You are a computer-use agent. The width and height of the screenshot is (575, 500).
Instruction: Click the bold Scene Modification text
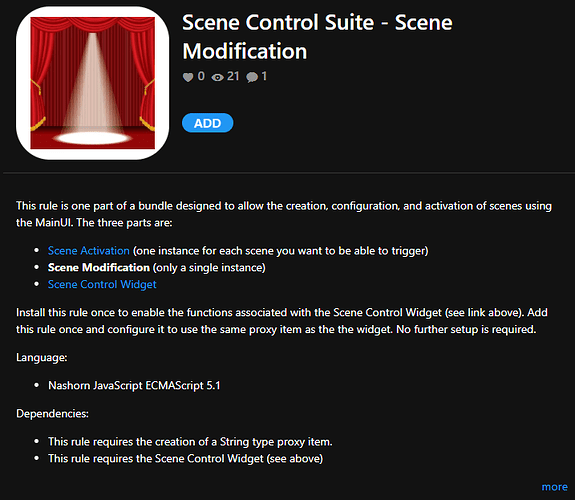pyautogui.click(x=99, y=267)
